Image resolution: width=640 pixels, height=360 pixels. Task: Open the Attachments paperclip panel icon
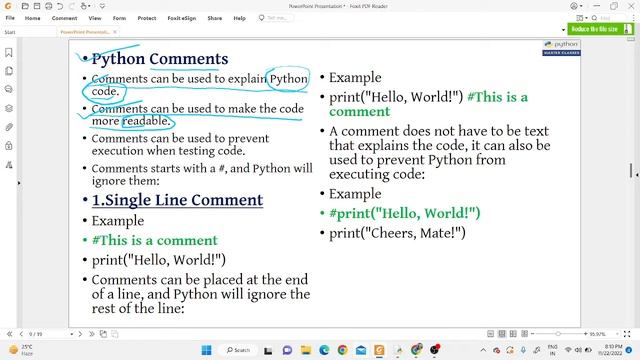coord(9,127)
